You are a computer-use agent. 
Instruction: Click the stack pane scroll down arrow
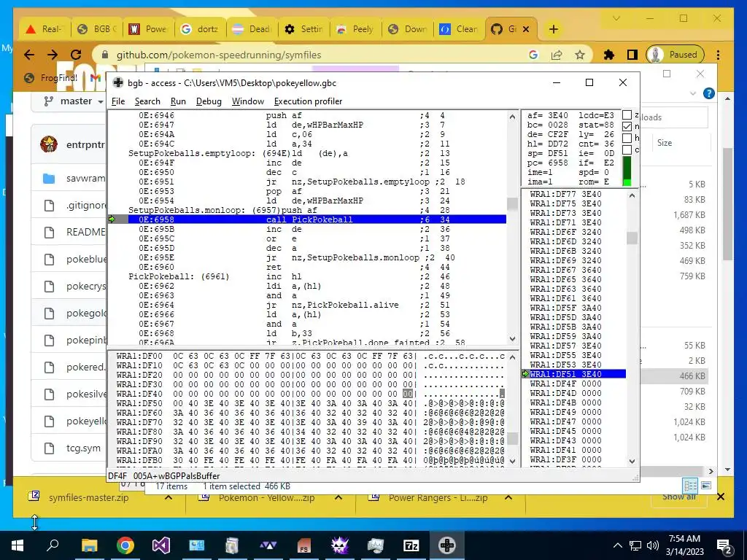632,461
